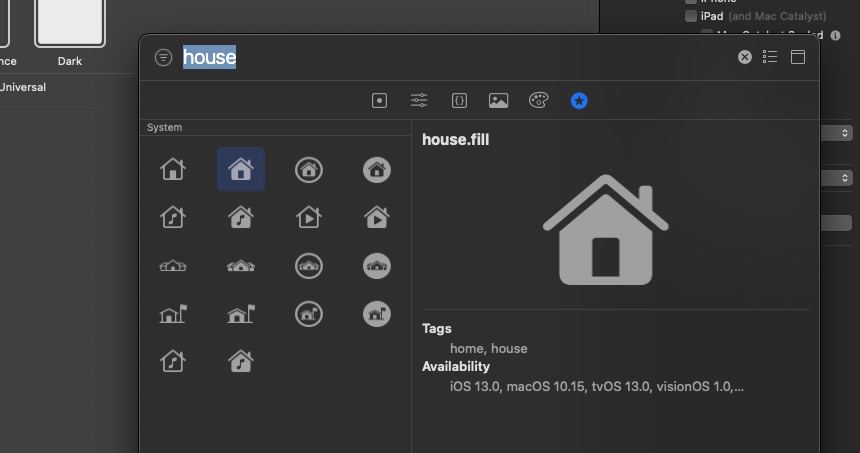This screenshot has width=860, height=453.
Task: Select the play.house.fill symbol
Action: coord(377,217)
